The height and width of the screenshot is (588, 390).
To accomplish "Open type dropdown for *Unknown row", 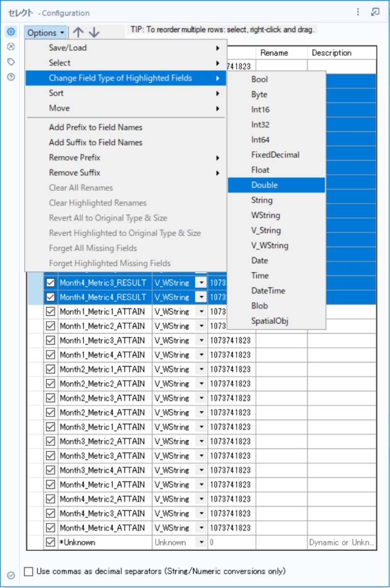I will 202,542.
